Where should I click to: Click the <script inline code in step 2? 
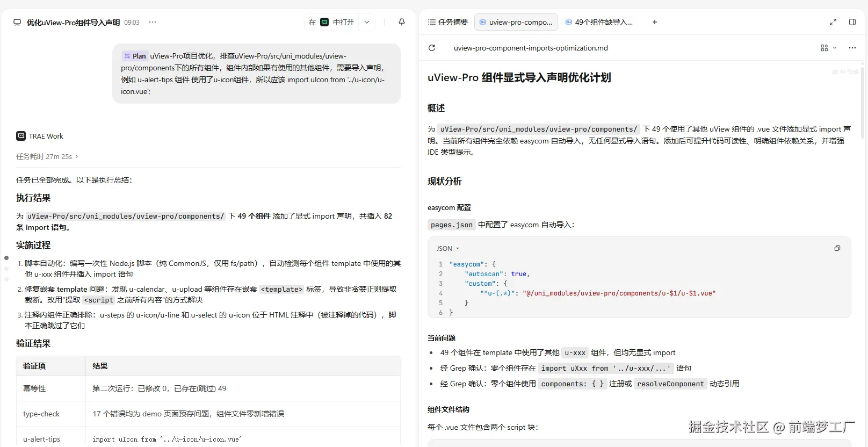[x=99, y=300]
